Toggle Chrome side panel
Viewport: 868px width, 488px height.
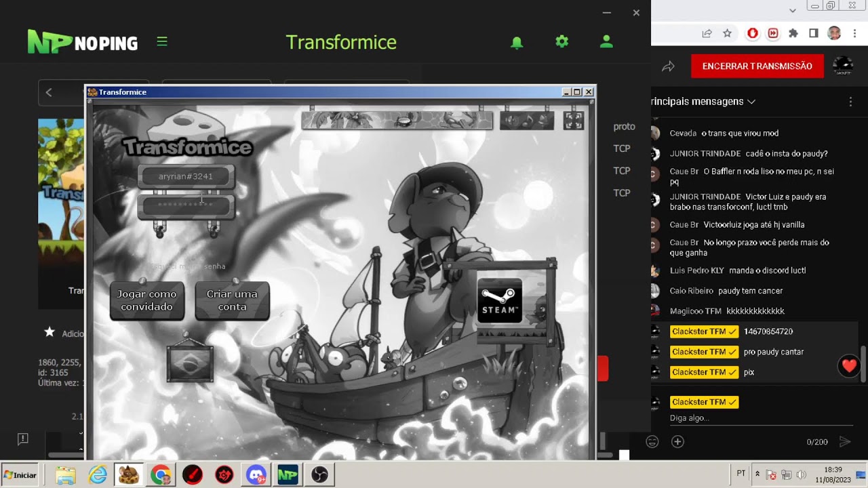tap(814, 33)
